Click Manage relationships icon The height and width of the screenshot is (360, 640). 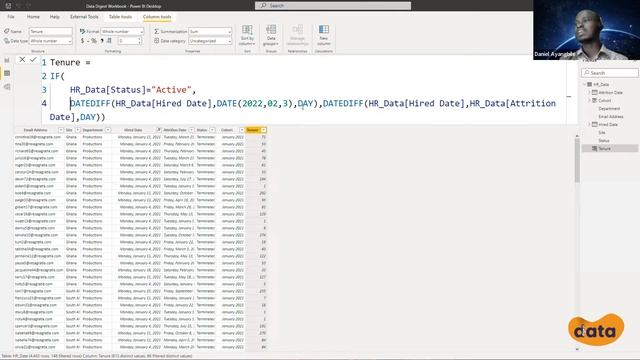298,35
